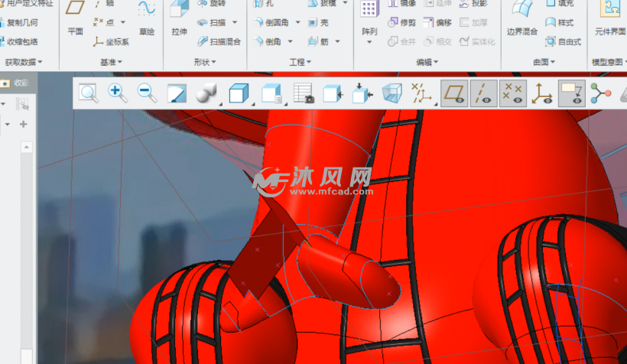Viewport: 627px width, 364px height.
Task: Expand the 工程 group menu
Action: pyautogui.click(x=300, y=62)
